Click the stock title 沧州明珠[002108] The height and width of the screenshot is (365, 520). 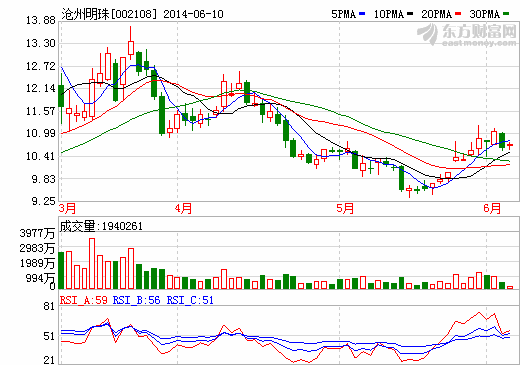pyautogui.click(x=109, y=14)
